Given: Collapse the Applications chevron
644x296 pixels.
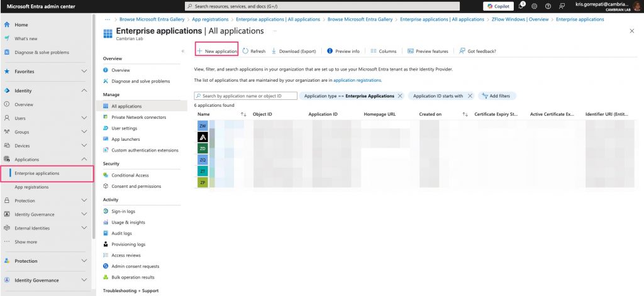Looking at the screenshot, I should (x=84, y=159).
